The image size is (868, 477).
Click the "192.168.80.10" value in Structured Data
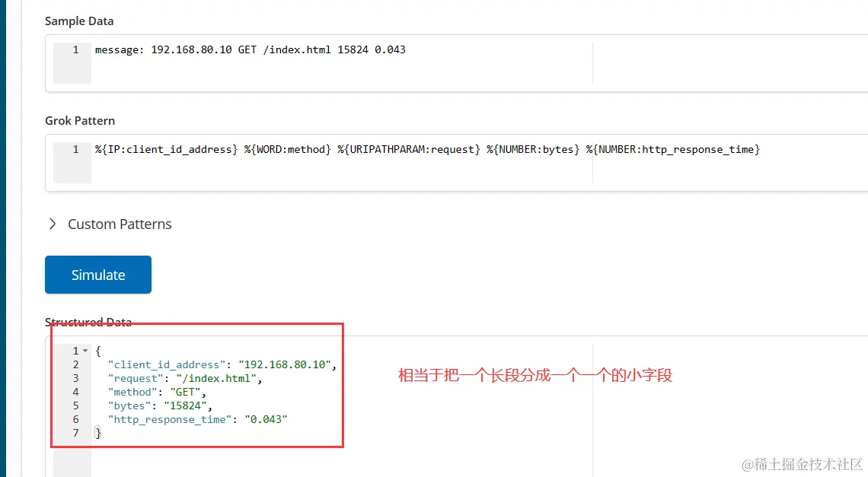pyautogui.click(x=285, y=364)
